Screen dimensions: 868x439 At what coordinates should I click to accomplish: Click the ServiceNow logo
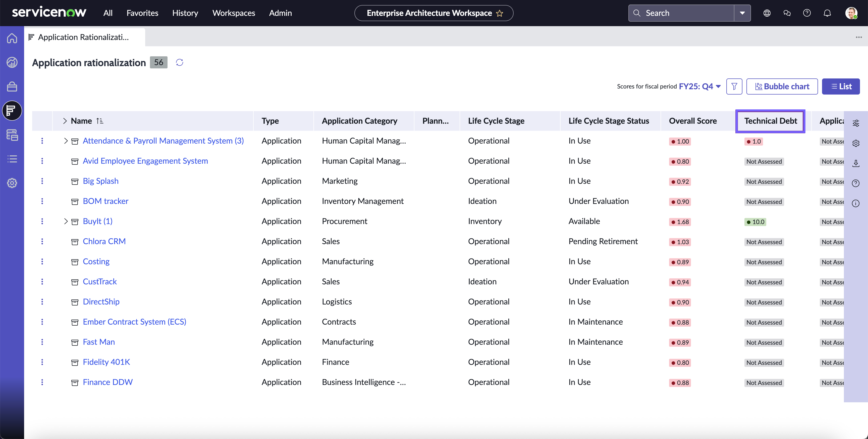pyautogui.click(x=49, y=13)
